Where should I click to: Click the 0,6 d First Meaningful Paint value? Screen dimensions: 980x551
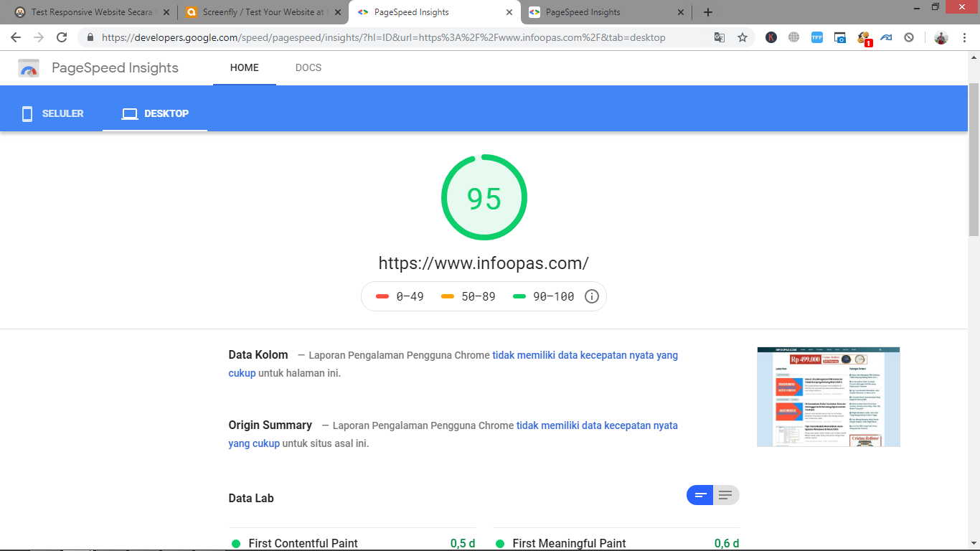[x=727, y=543]
